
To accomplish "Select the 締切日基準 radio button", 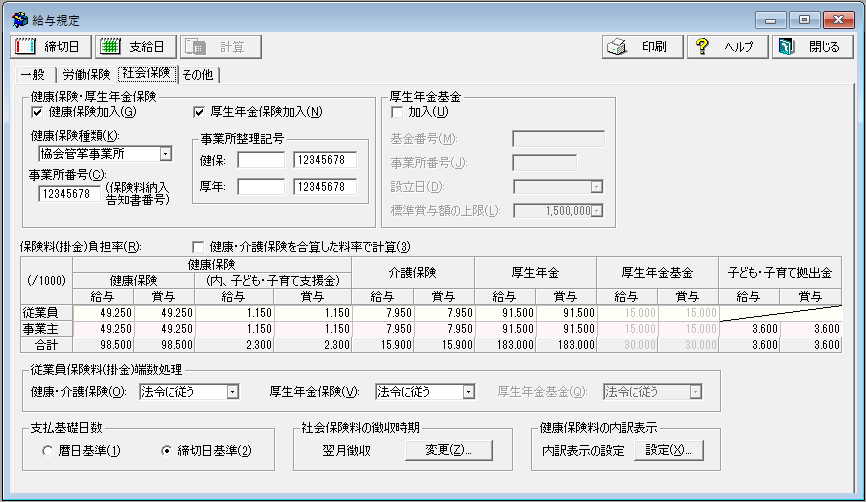I will click(x=166, y=451).
